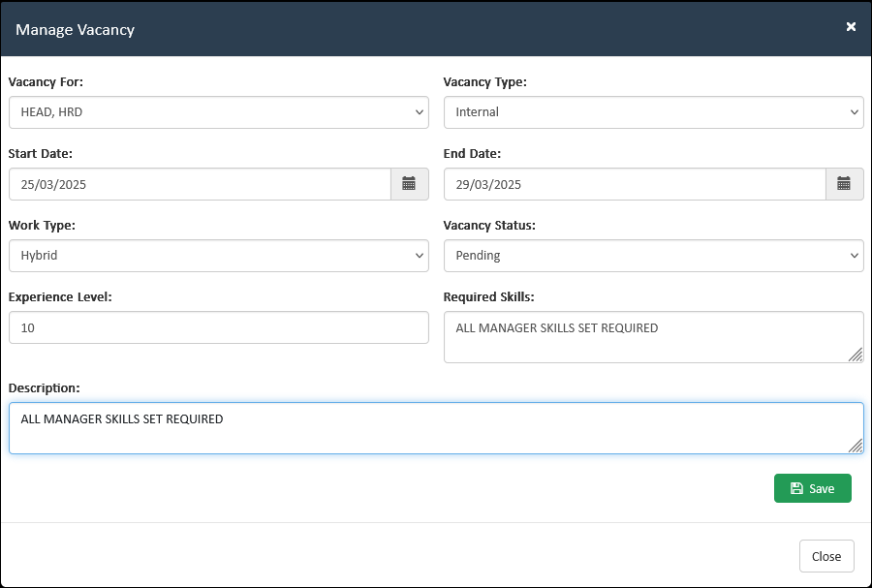Screen dimensions: 872x588
Task: Grab the Required Skills resize handle
Action: (856, 356)
